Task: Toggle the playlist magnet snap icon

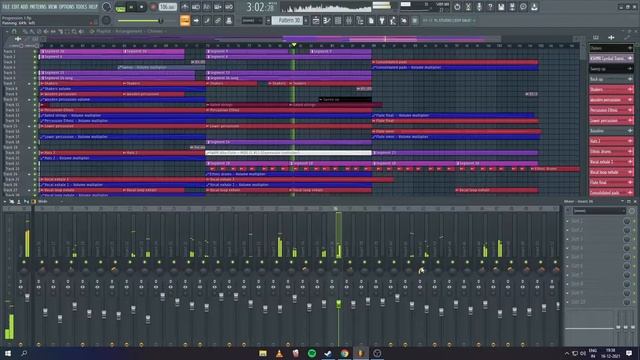Action: point(14,31)
